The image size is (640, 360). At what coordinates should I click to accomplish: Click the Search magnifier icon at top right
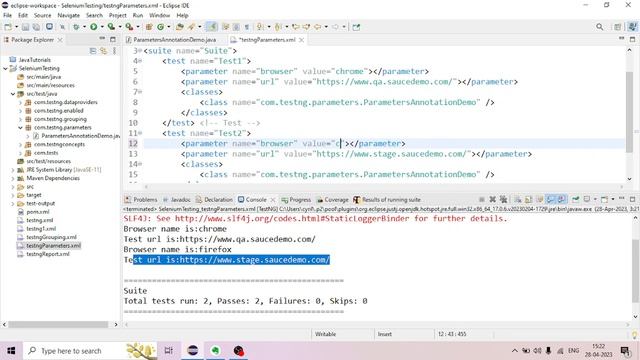(x=599, y=27)
